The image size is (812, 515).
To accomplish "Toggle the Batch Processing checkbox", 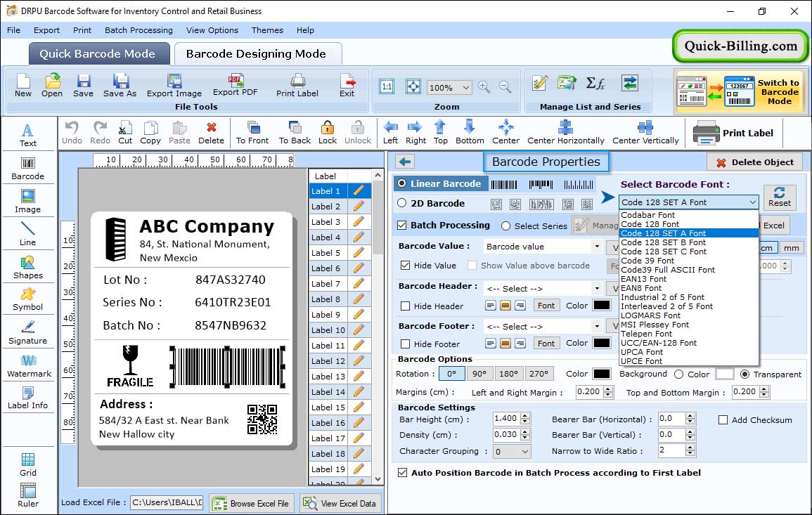I will (402, 225).
